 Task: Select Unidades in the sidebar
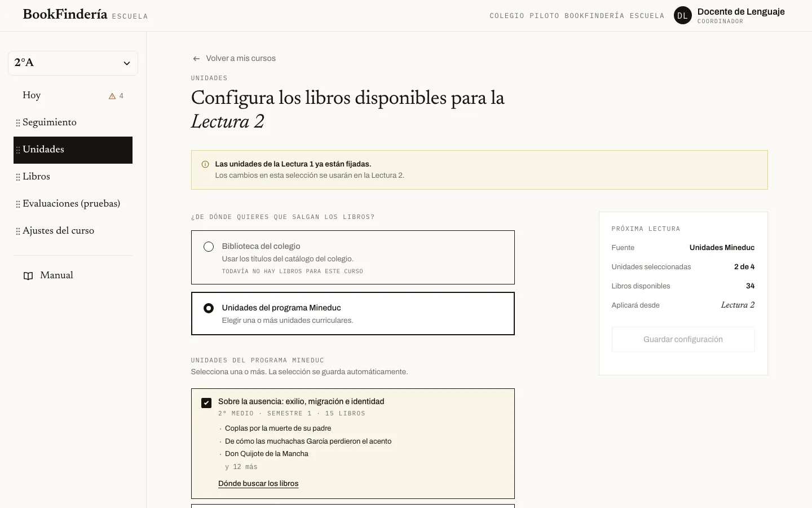[x=73, y=150]
